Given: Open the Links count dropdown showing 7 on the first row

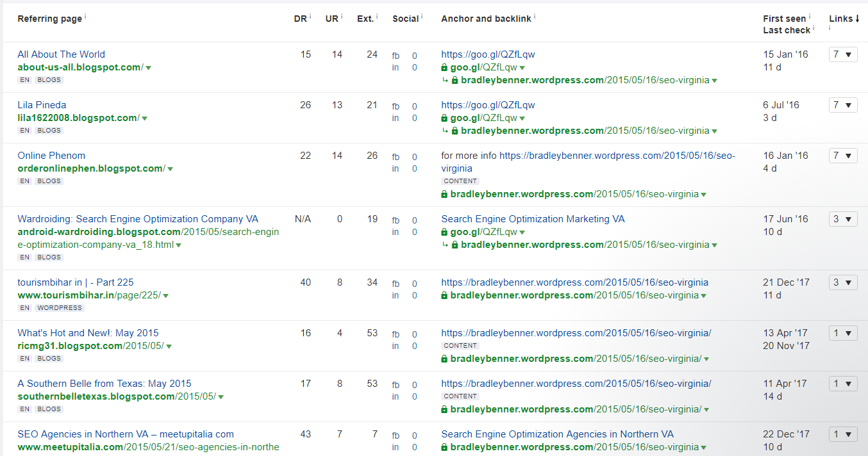Looking at the screenshot, I should pyautogui.click(x=842, y=54).
